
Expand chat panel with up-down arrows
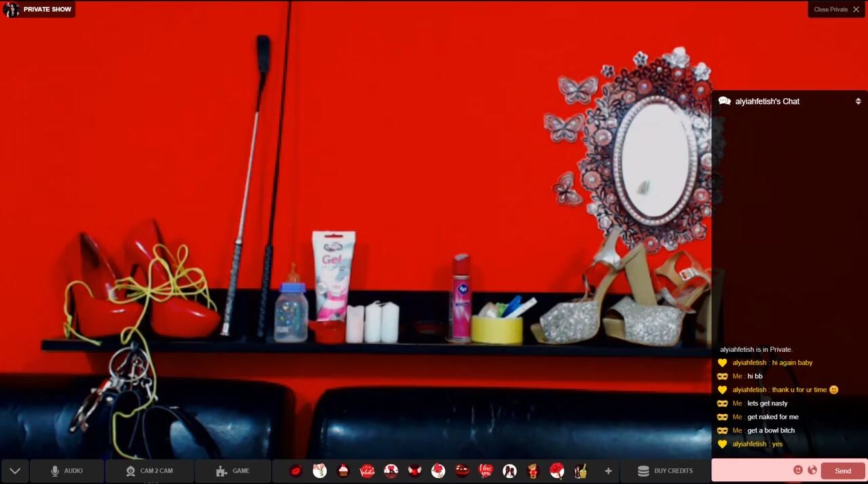pyautogui.click(x=858, y=101)
